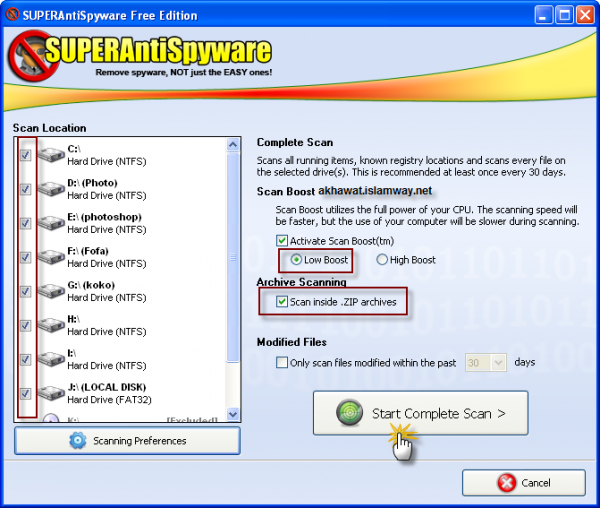The height and width of the screenshot is (508, 600).
Task: Click scroll up arrow in drive list
Action: point(233,145)
